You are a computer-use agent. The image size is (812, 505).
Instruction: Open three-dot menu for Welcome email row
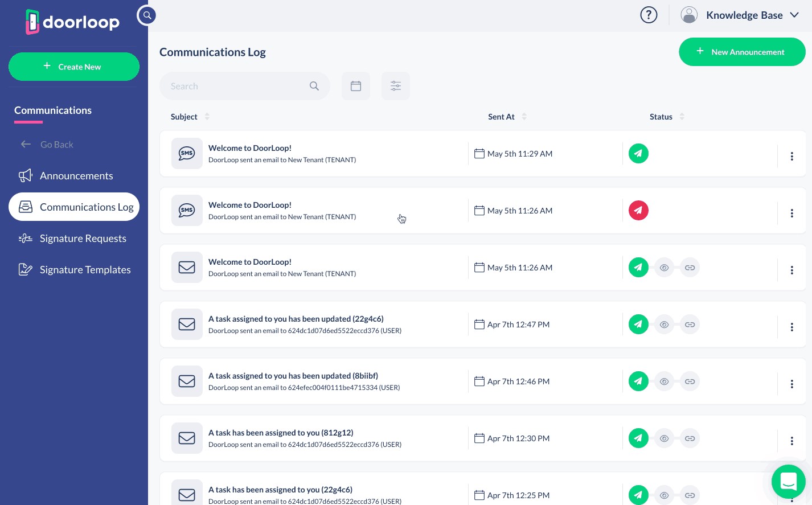pos(792,270)
